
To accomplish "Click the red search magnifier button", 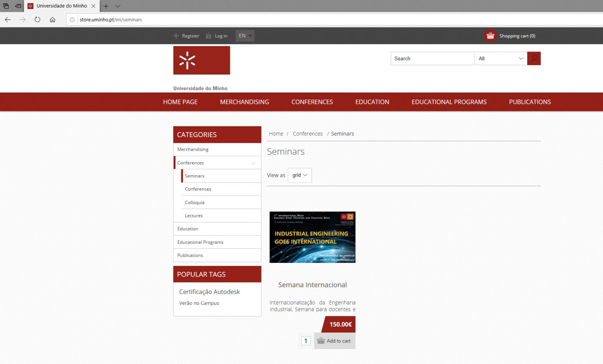I will pos(534,58).
